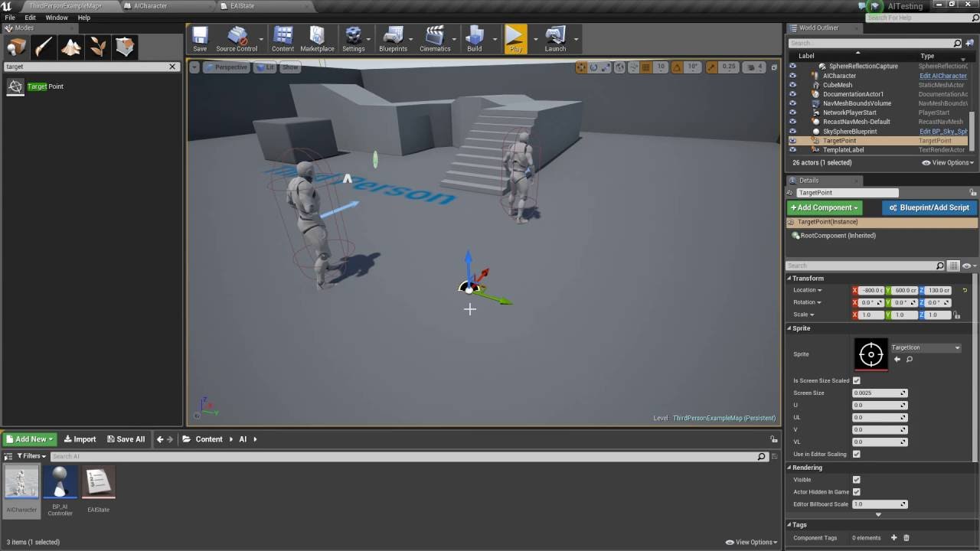The width and height of the screenshot is (980, 551).
Task: Add a component tag element
Action: pos(893,538)
